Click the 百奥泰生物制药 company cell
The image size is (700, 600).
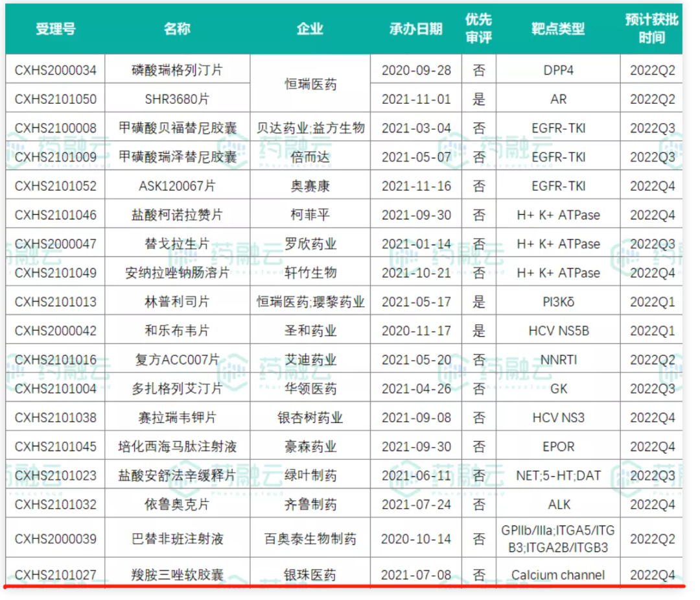(x=310, y=539)
